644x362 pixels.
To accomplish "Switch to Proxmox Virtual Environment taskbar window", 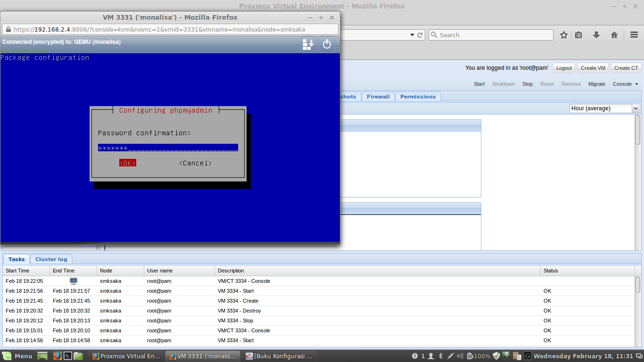I will click(126, 356).
